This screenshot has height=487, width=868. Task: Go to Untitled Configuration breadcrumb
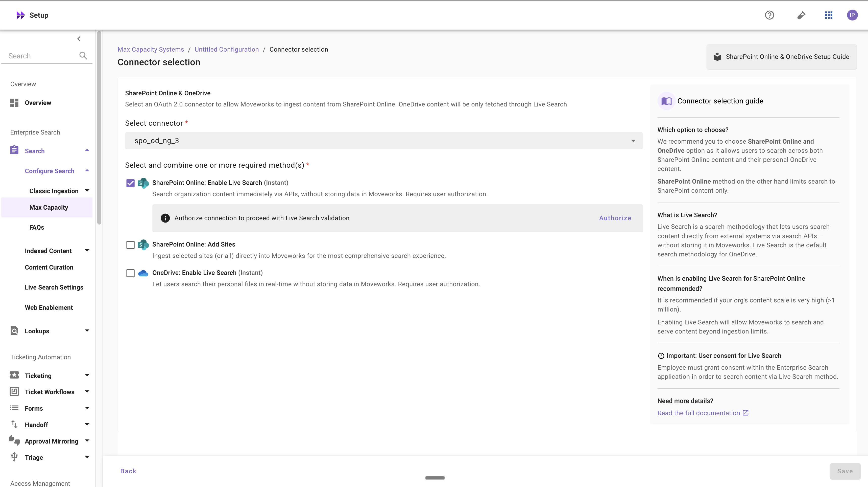point(226,49)
